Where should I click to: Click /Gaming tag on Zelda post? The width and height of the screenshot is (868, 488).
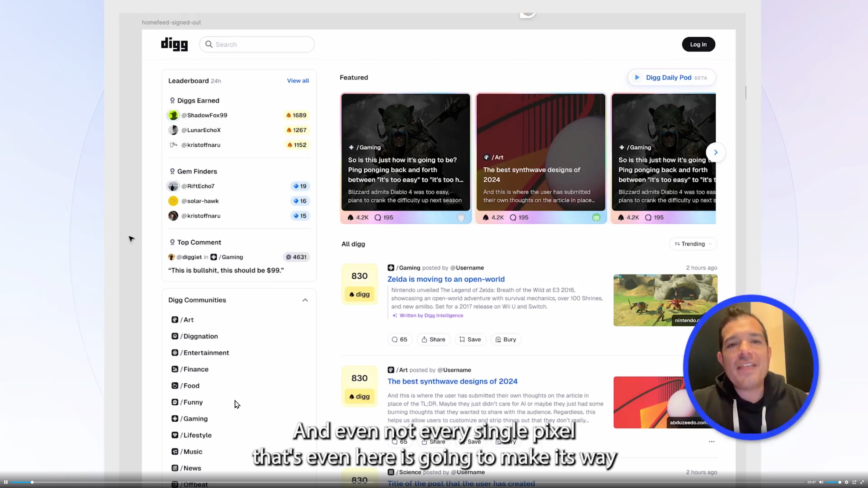tap(404, 268)
